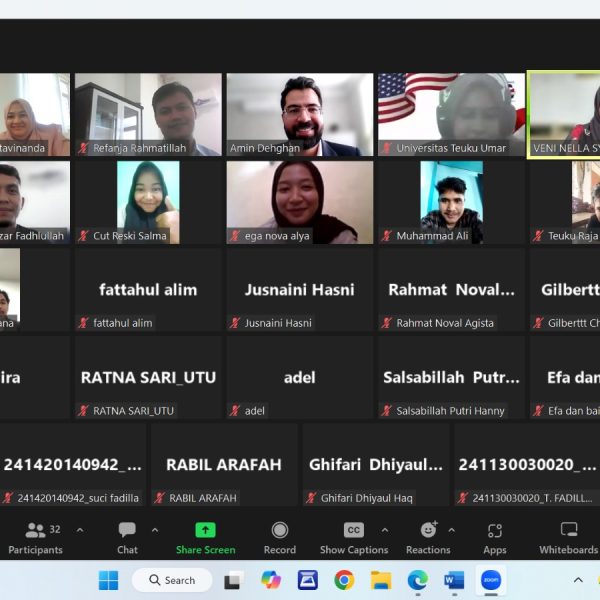Screen dimensions: 600x600
Task: Expand the Reactions options arrow
Action: 451,530
